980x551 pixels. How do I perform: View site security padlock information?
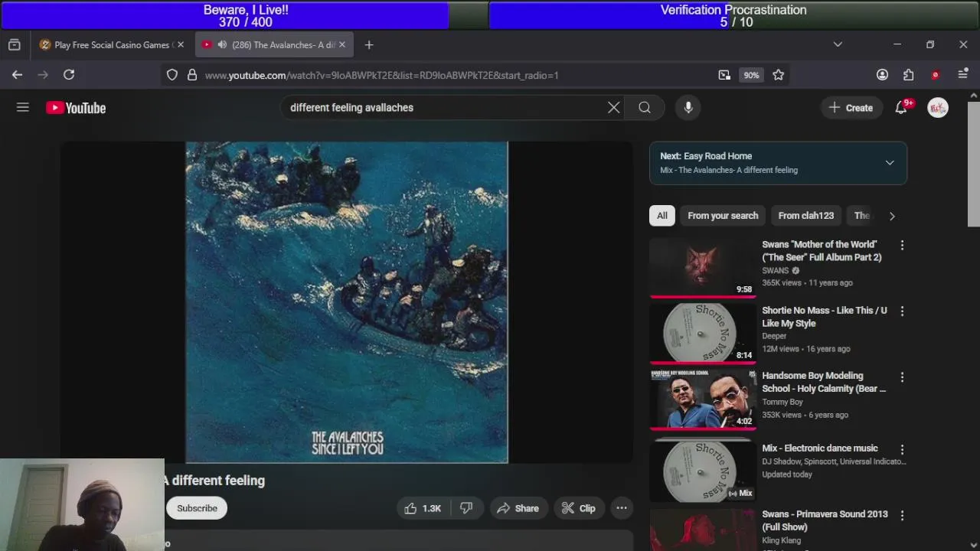point(191,75)
